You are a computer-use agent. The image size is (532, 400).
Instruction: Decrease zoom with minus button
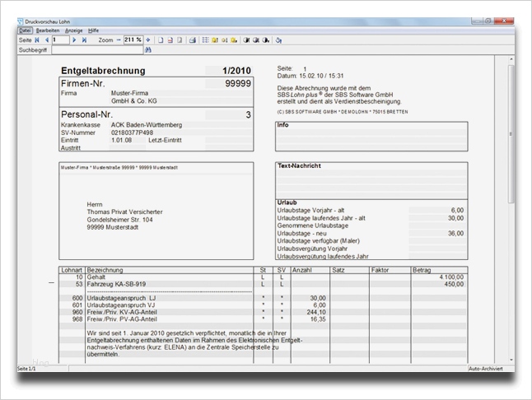(119, 40)
